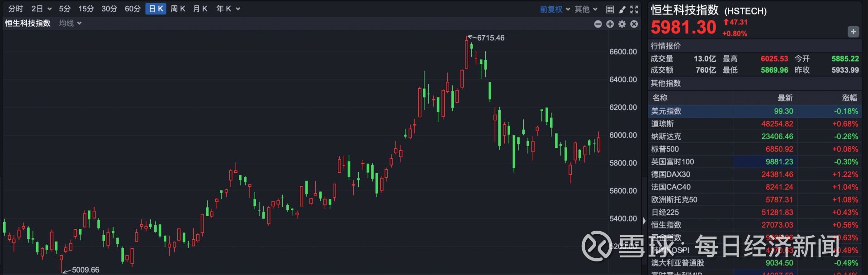The image size is (868, 275).
Task: Select the 周K weekly candlestick tab
Action: tap(178, 9)
